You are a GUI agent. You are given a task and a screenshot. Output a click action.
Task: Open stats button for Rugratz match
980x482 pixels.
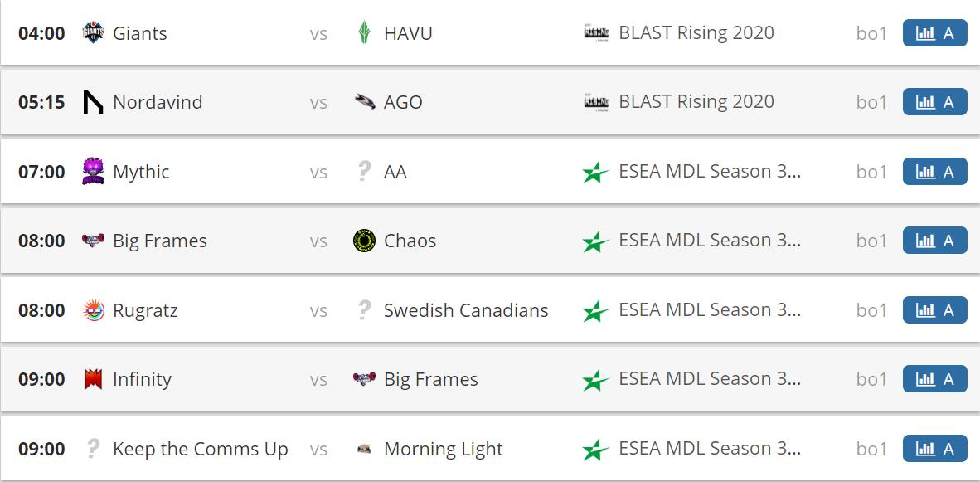click(x=934, y=310)
